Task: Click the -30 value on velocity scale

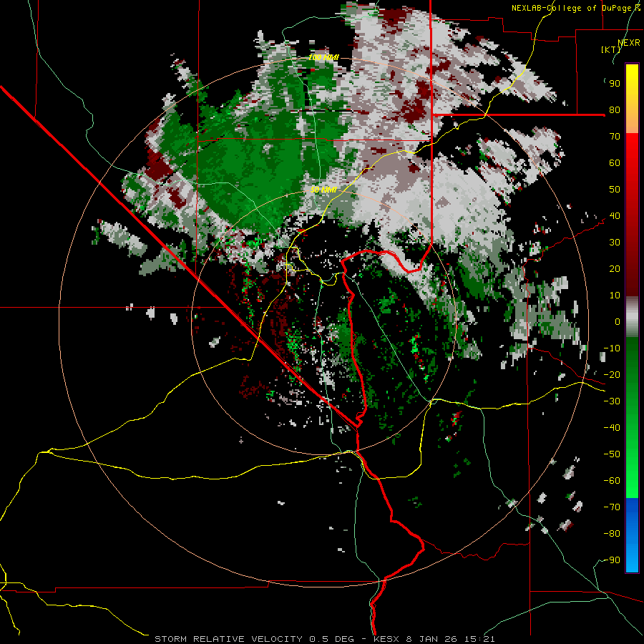Action: 612,401
